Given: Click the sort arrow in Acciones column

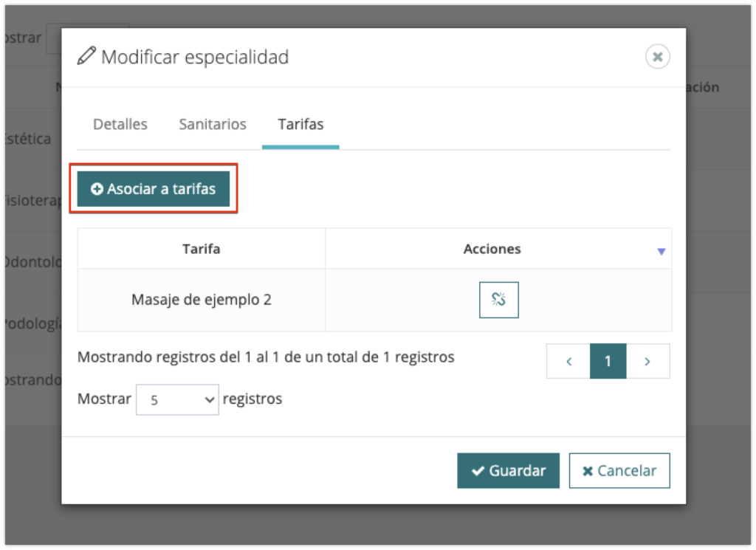Looking at the screenshot, I should point(661,252).
